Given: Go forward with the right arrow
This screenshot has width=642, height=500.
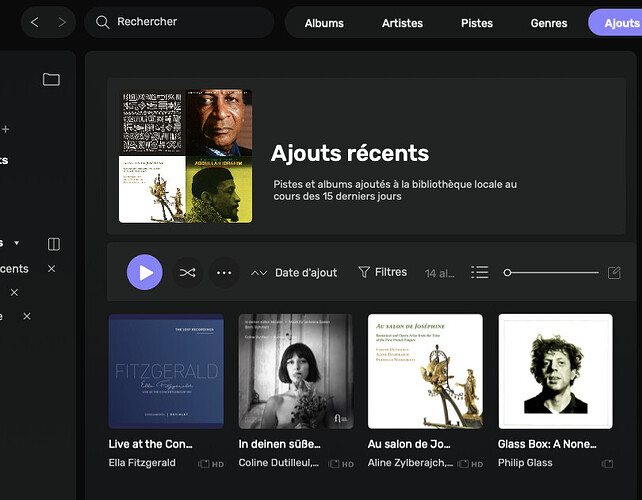Looking at the screenshot, I should pyautogui.click(x=62, y=22).
